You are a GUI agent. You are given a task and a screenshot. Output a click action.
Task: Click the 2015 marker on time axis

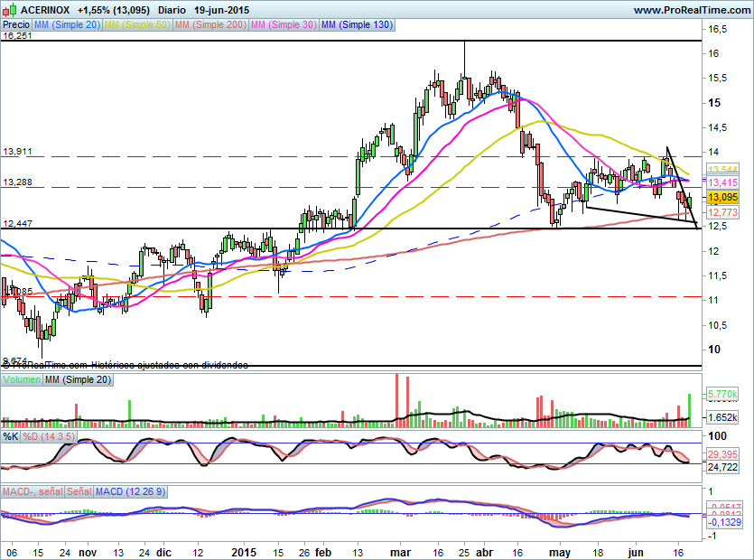click(246, 551)
